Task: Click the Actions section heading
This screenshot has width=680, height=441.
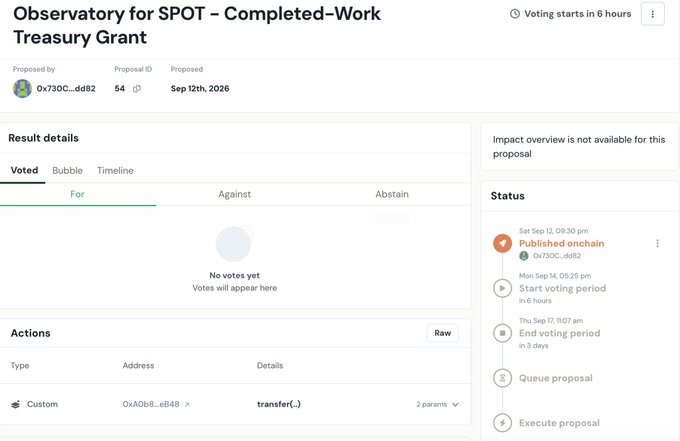Action: 30,333
